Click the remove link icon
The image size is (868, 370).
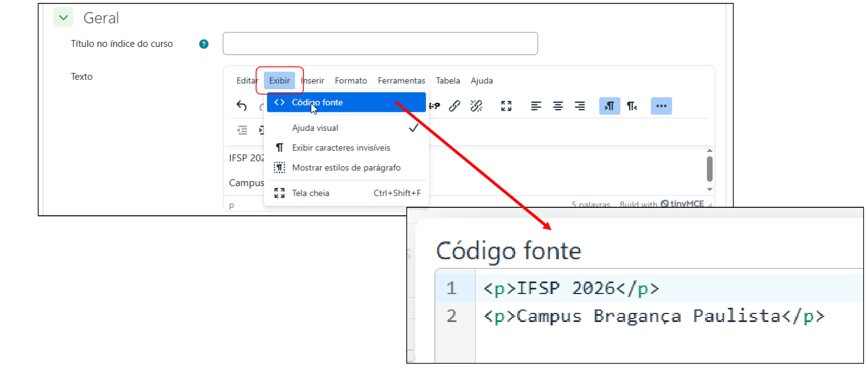click(477, 106)
